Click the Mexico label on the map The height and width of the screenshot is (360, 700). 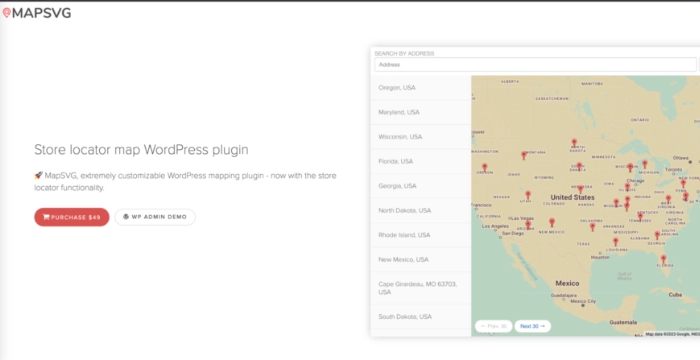(x=567, y=283)
